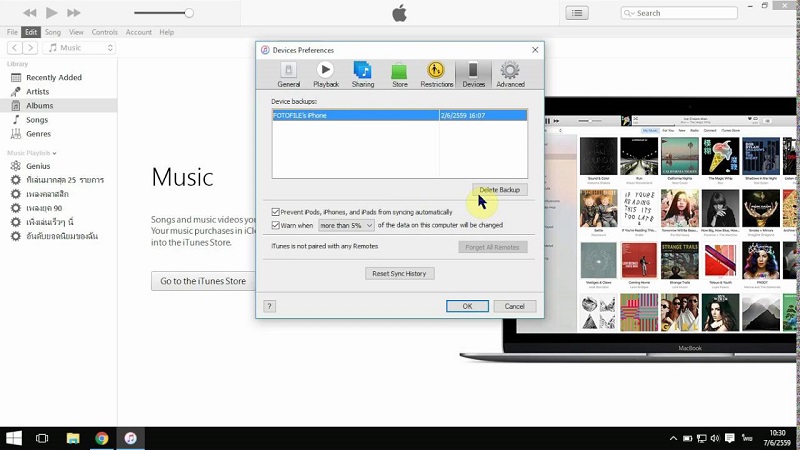Click the Search field in iTunes
The image size is (800, 450).
click(679, 13)
